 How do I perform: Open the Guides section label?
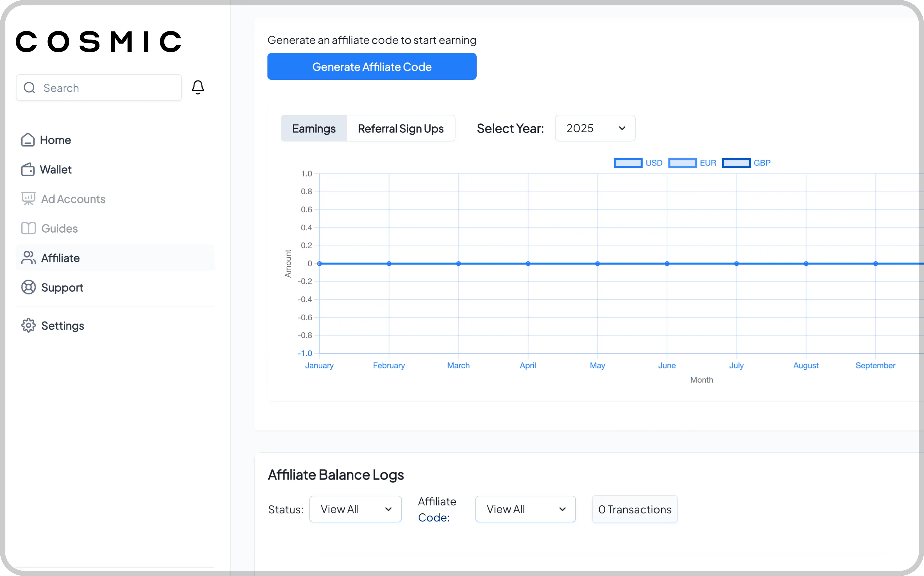60,228
